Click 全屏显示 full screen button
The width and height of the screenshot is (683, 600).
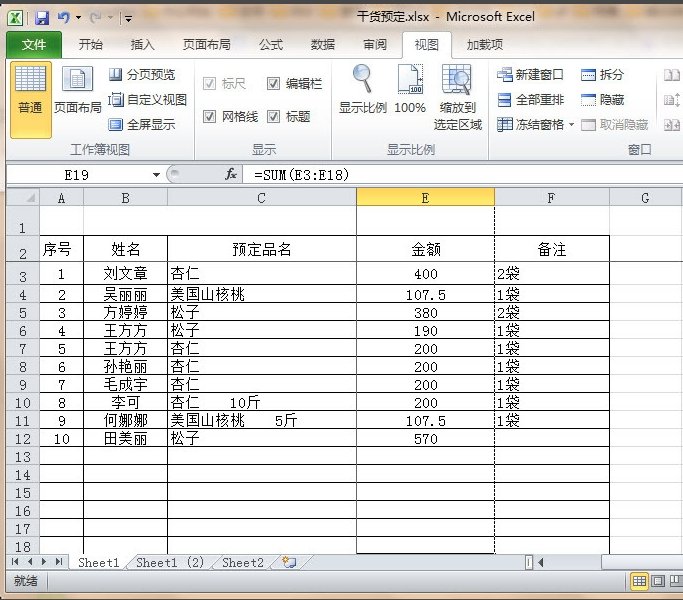click(142, 125)
